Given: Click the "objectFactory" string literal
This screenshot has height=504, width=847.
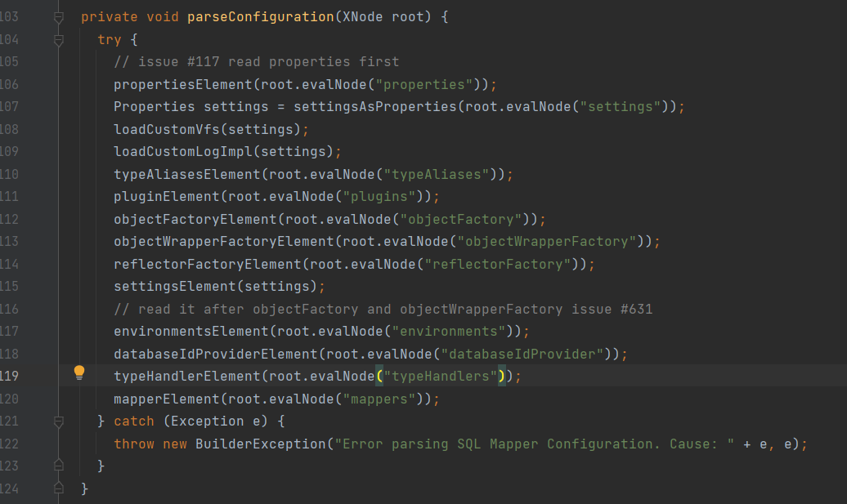Looking at the screenshot, I should coord(461,219).
